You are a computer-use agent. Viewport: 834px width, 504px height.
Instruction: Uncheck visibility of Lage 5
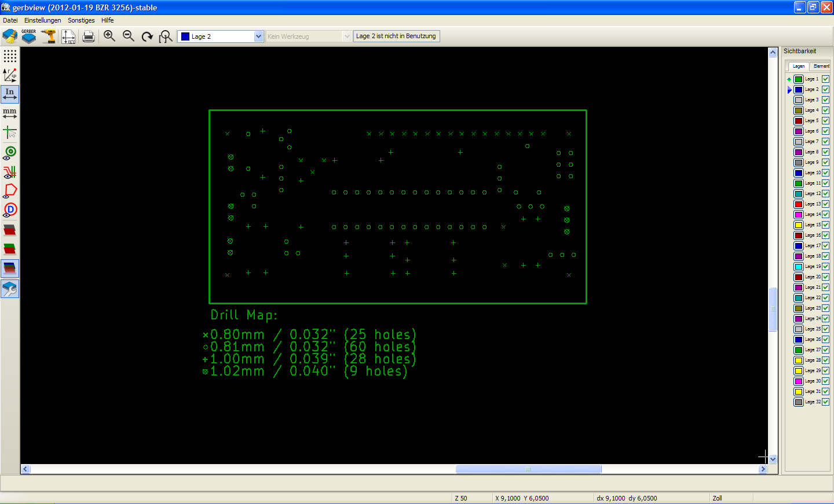coord(825,121)
